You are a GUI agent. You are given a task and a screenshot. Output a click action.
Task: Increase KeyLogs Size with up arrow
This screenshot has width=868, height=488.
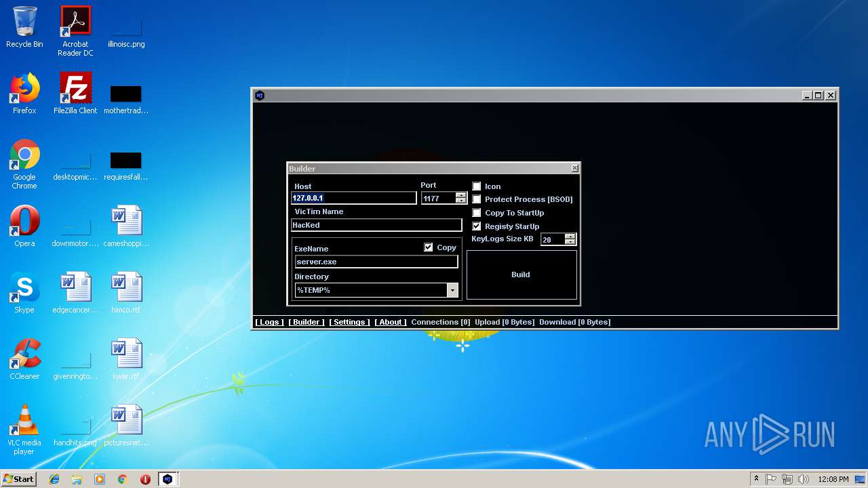pyautogui.click(x=570, y=237)
